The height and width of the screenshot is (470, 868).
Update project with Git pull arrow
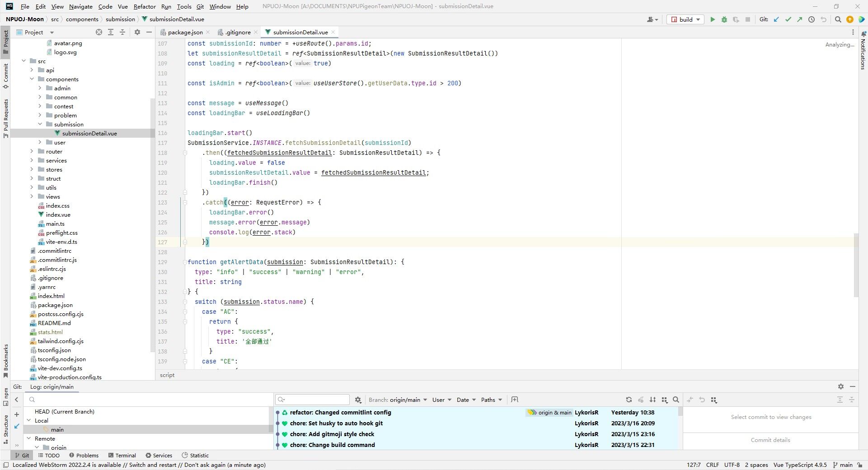click(776, 19)
